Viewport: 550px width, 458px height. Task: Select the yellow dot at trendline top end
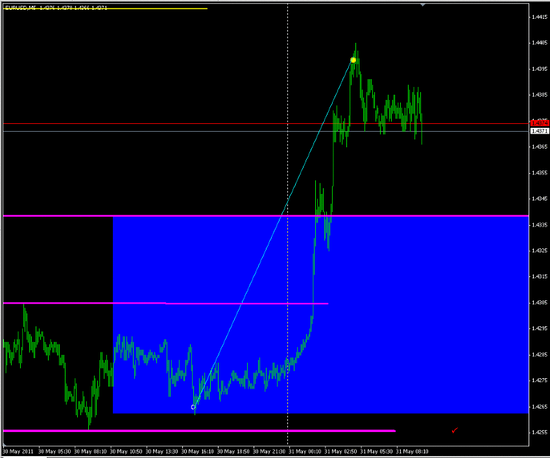point(353,60)
